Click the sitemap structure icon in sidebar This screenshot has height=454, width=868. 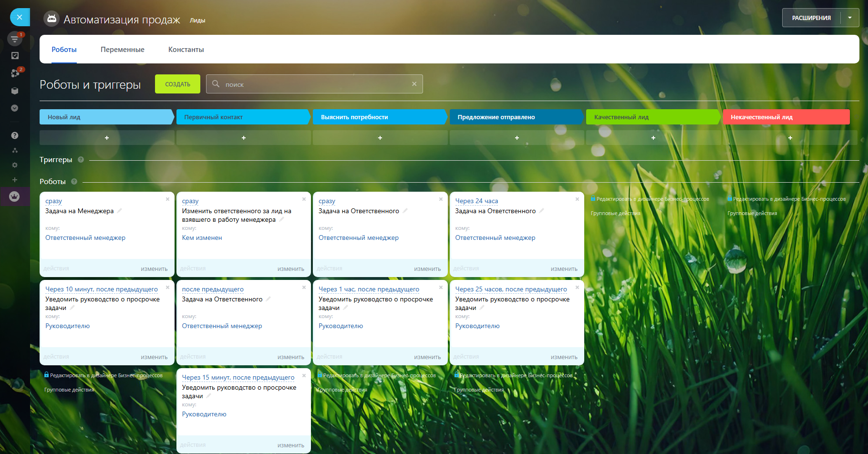pos(15,150)
